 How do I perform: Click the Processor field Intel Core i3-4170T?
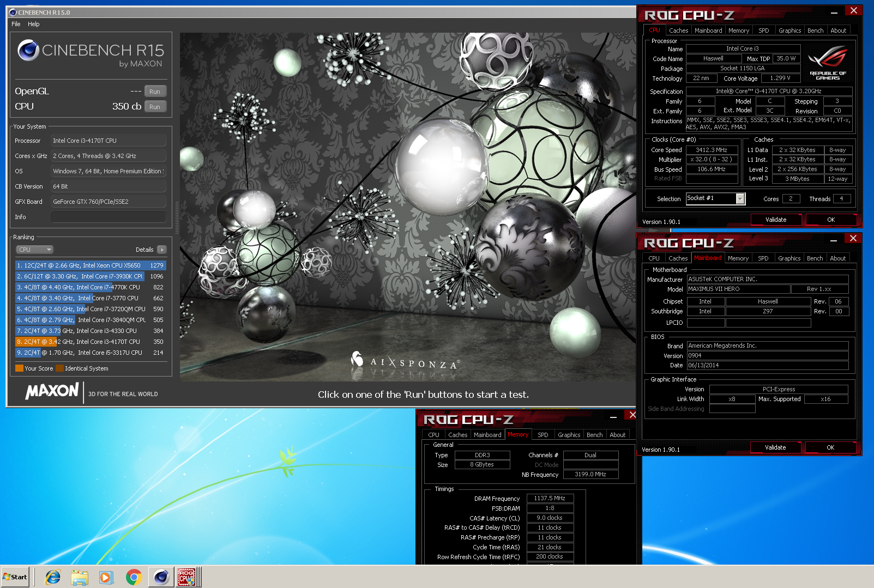(109, 141)
